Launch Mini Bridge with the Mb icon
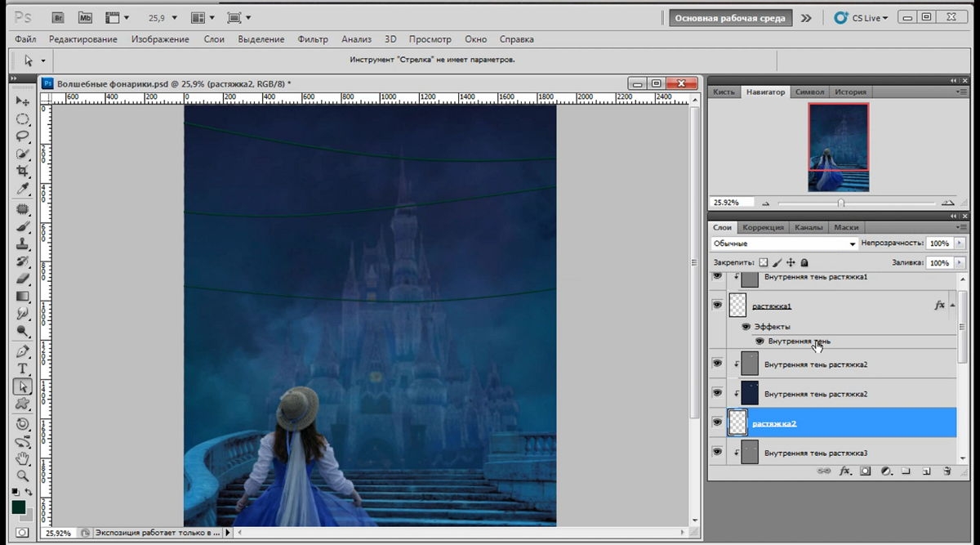The height and width of the screenshot is (545, 980). [85, 17]
